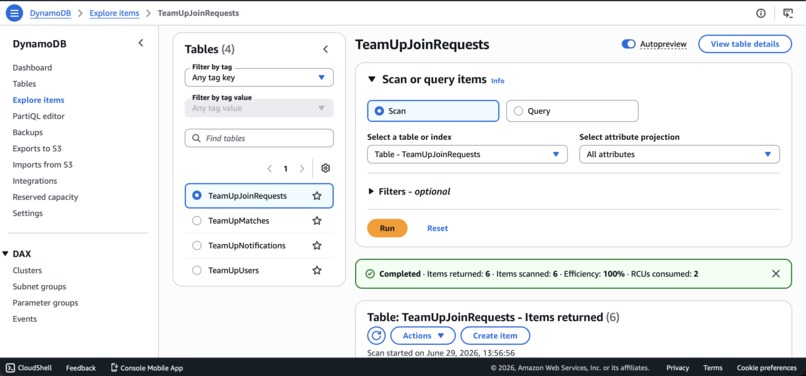Open Select a table or index dropdown

tap(467, 154)
